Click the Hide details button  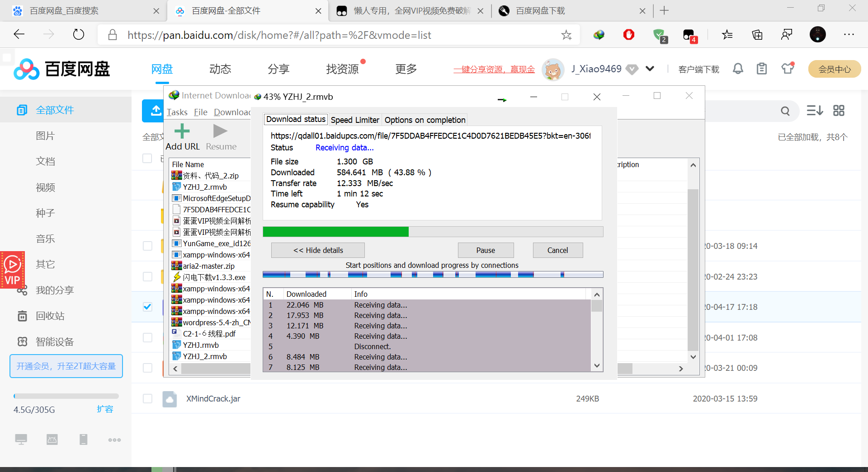pos(318,250)
